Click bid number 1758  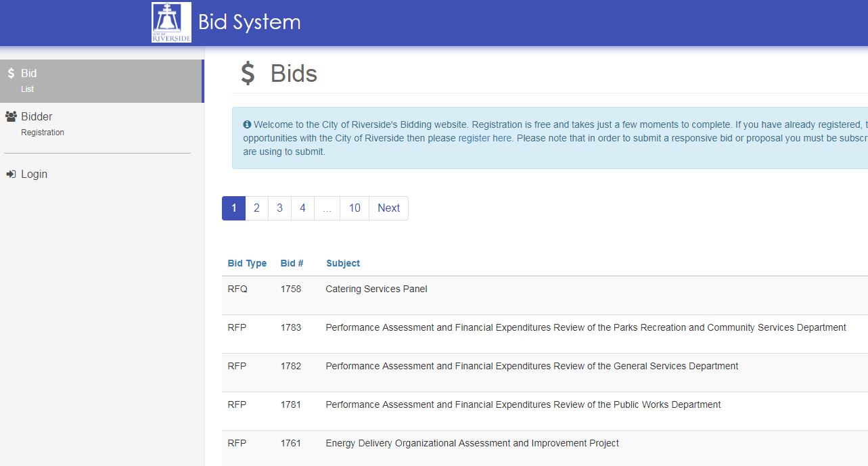pyautogui.click(x=291, y=289)
